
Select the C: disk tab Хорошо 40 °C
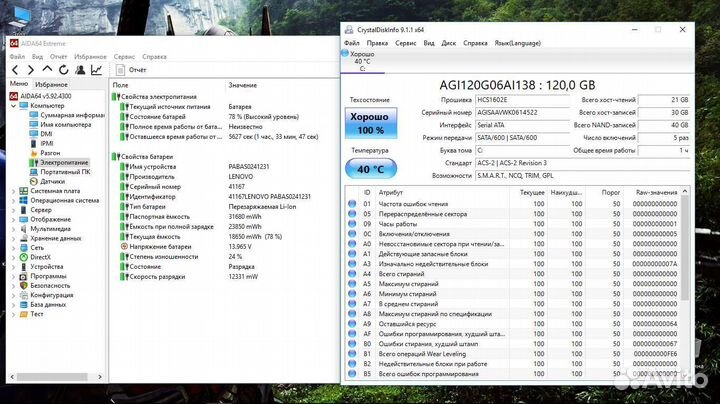[x=362, y=61]
